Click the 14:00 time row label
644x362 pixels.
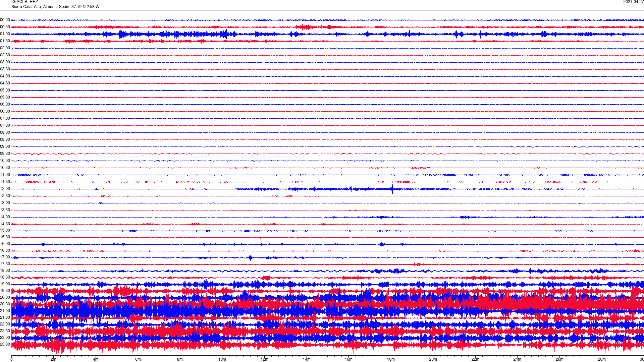coord(5,217)
